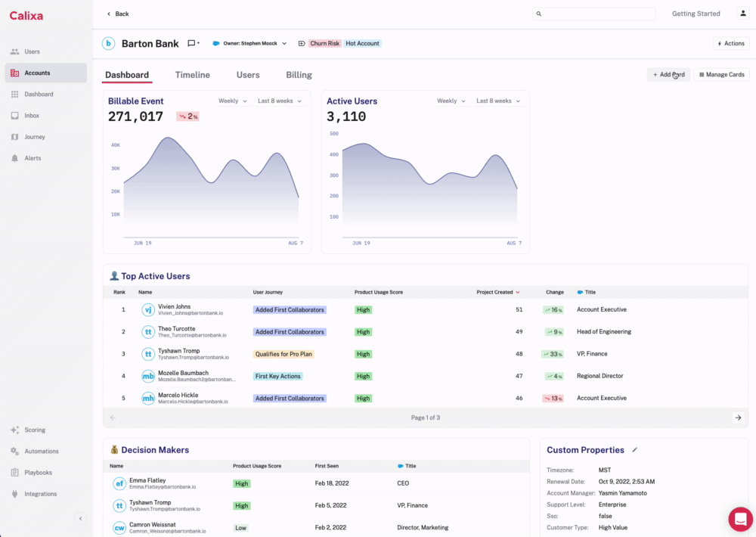Collapse the left sidebar

[80, 518]
